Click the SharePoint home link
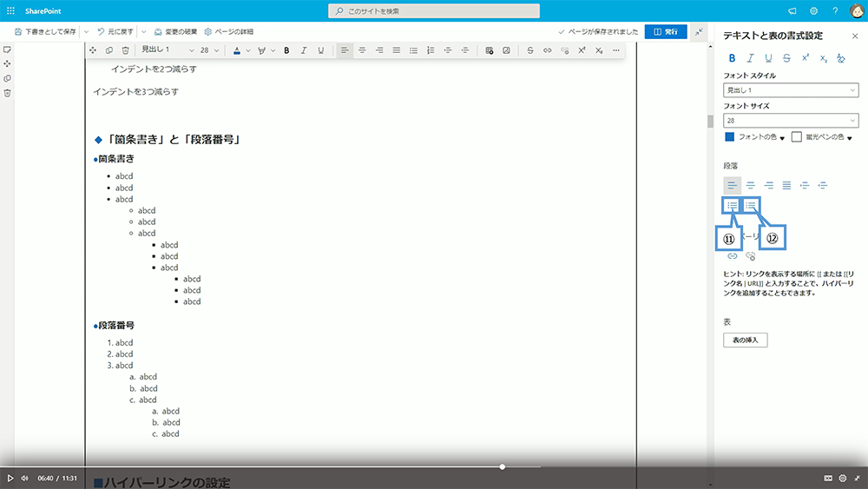The image size is (868, 489). pyautogui.click(x=43, y=11)
